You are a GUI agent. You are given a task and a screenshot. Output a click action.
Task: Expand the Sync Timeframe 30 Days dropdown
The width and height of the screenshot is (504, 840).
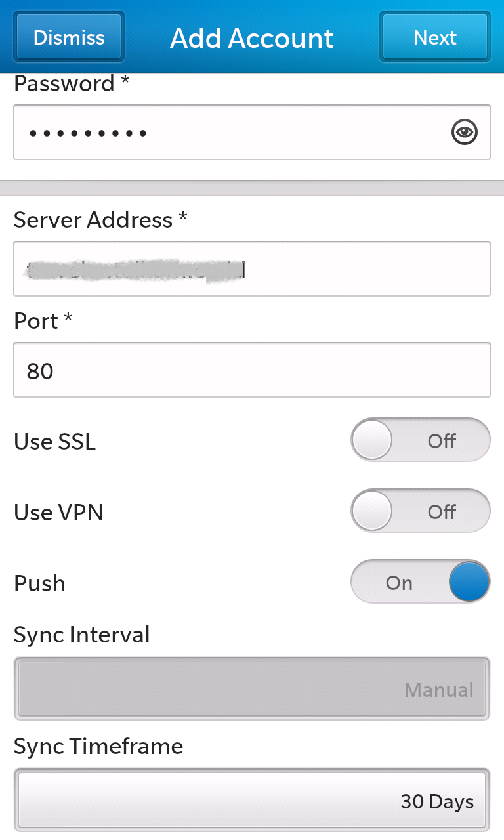[251, 800]
